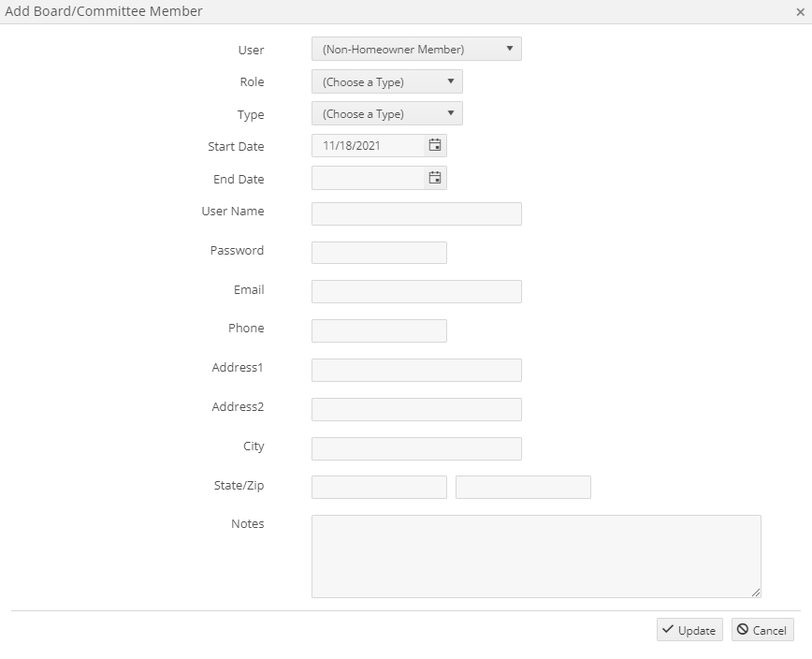The image size is (812, 659).
Task: Select the Email input box
Action: (x=416, y=292)
